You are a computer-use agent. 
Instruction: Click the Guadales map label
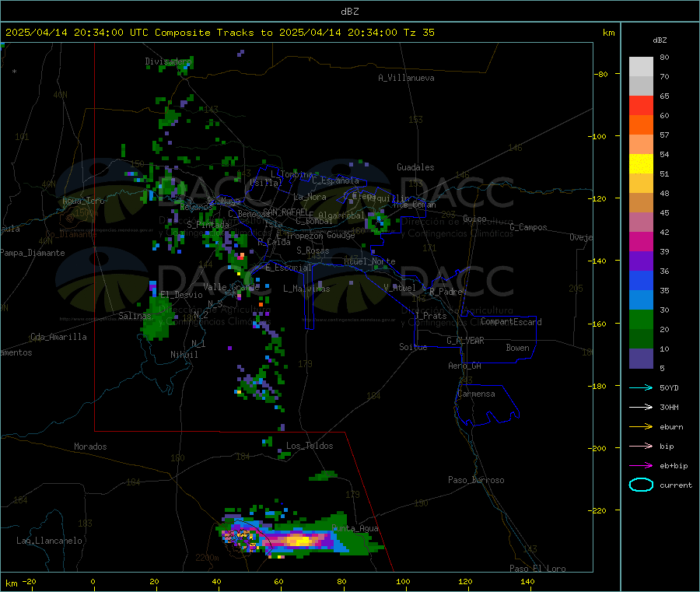[415, 167]
